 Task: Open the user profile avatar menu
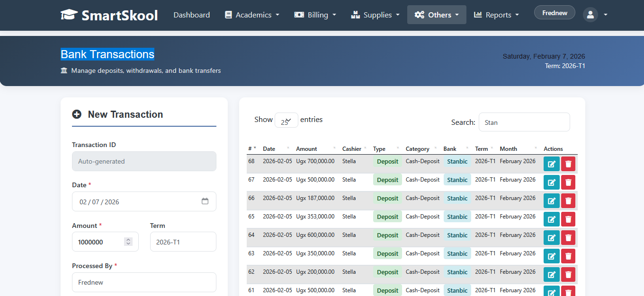point(595,15)
